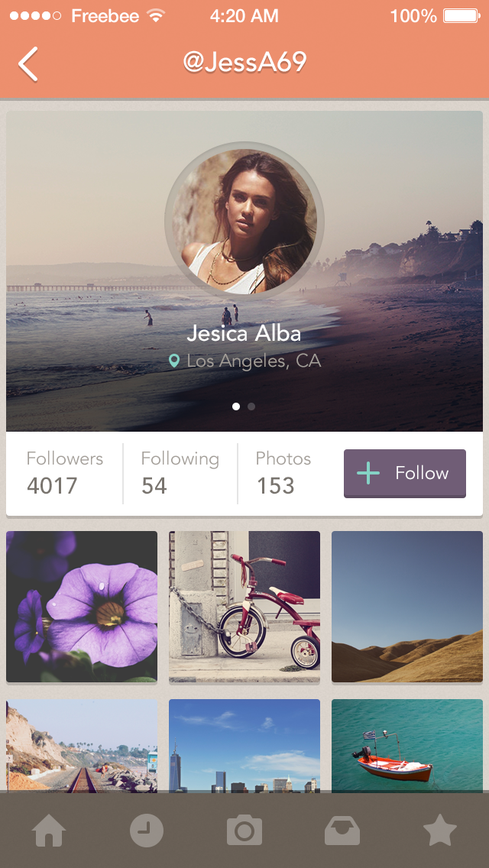This screenshot has height=868, width=489.
Task: Open the star favorites tab
Action: coord(440,831)
